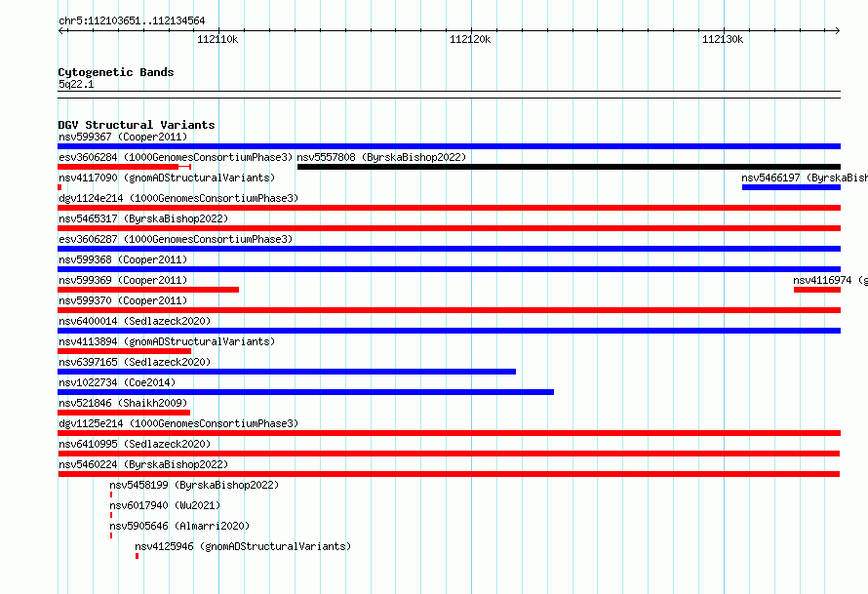Click the nsv599370 red variant bar
868x594 pixels.
tap(449, 310)
